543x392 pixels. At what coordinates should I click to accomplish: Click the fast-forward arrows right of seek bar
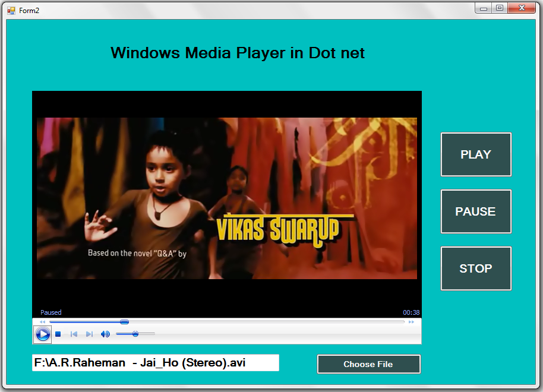click(x=410, y=321)
